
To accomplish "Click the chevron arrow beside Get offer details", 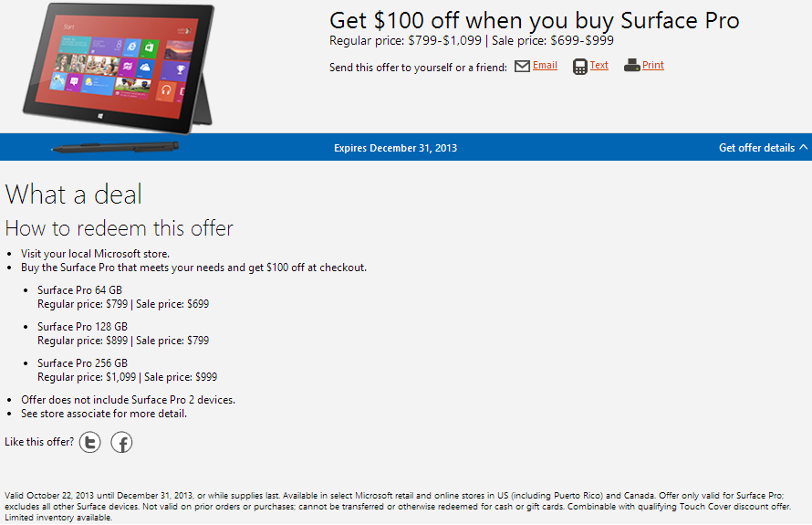I will coord(803,147).
